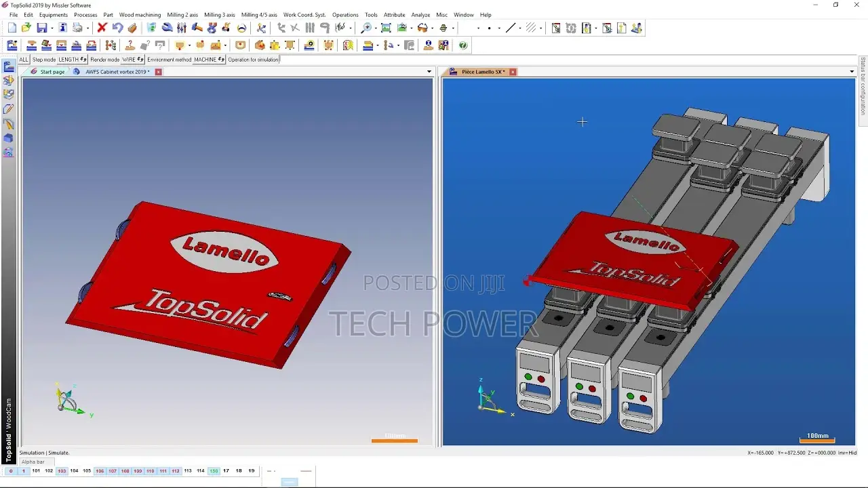Undo the last action
Viewport: 868px width, 488px height.
pos(117,28)
